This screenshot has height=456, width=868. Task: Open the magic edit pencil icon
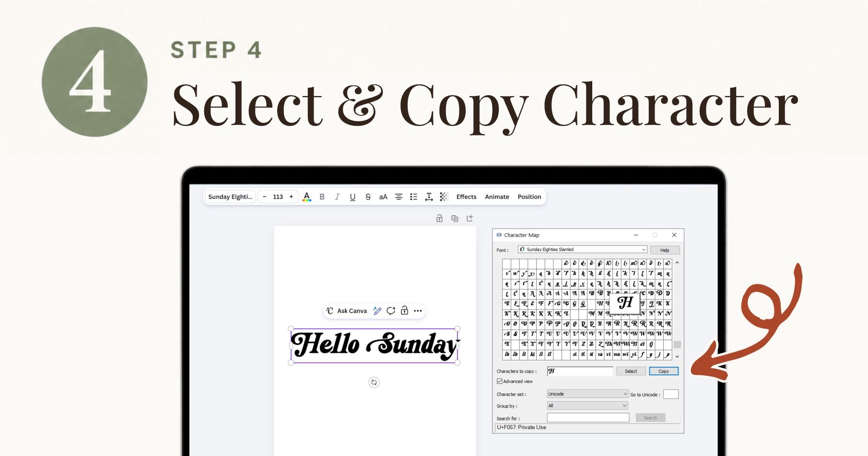tap(377, 311)
